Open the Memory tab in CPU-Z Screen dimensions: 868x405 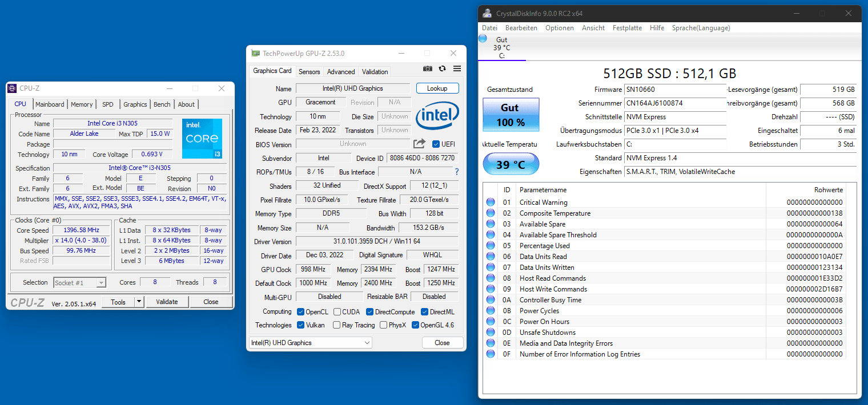click(x=82, y=104)
